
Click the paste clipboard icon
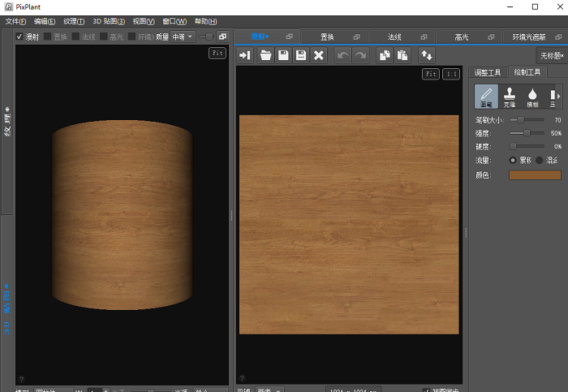point(402,55)
